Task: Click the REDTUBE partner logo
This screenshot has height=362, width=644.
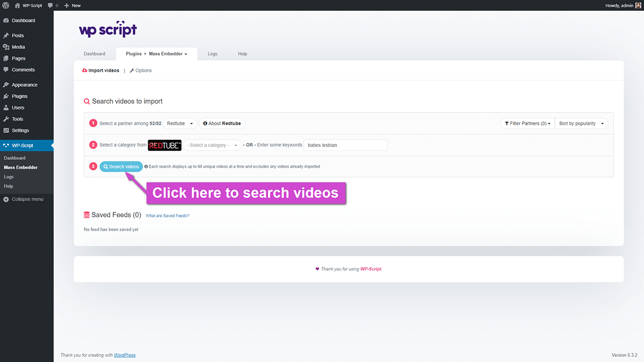Action: pyautogui.click(x=165, y=145)
